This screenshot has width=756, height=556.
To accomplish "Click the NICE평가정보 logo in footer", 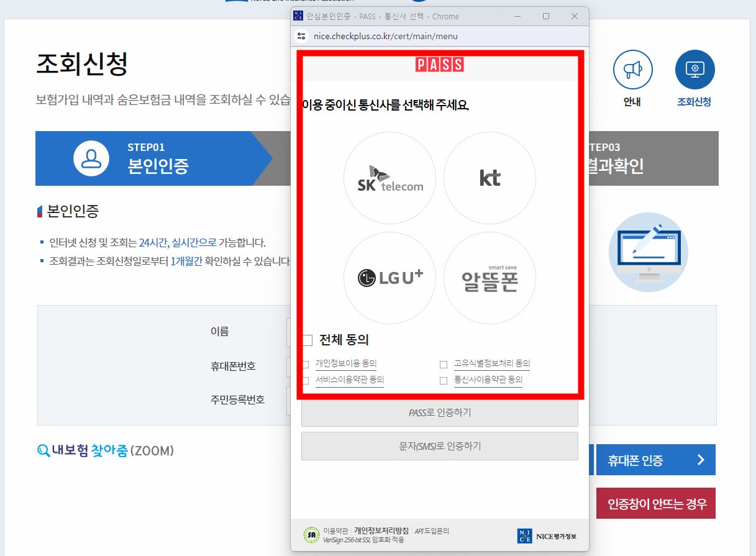I will click(547, 536).
